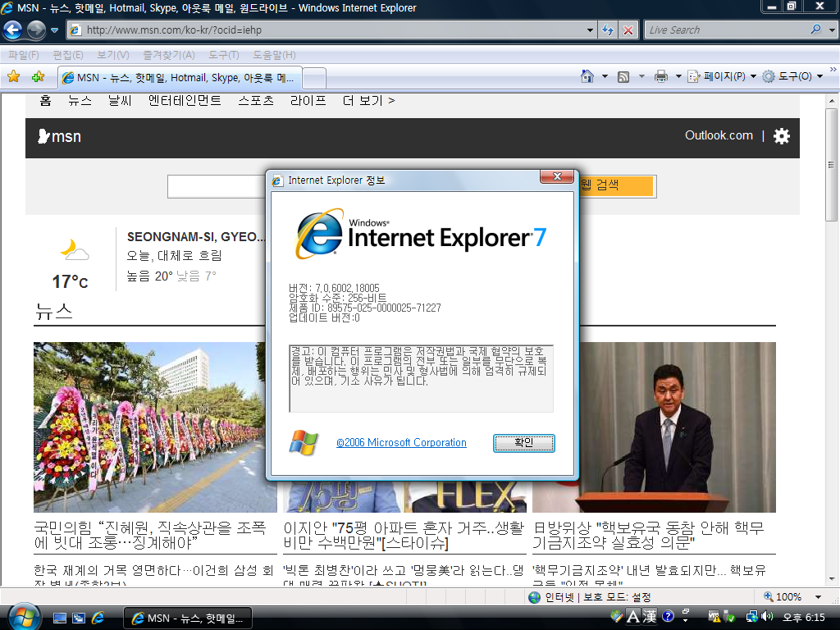Click the 뉴스 navigation link
840x630 pixels.
(x=80, y=100)
